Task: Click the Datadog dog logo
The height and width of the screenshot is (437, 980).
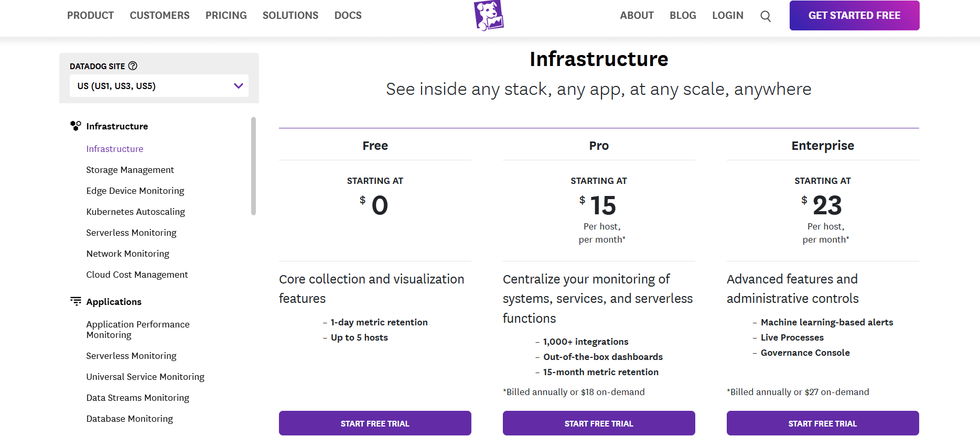Action: pyautogui.click(x=489, y=15)
